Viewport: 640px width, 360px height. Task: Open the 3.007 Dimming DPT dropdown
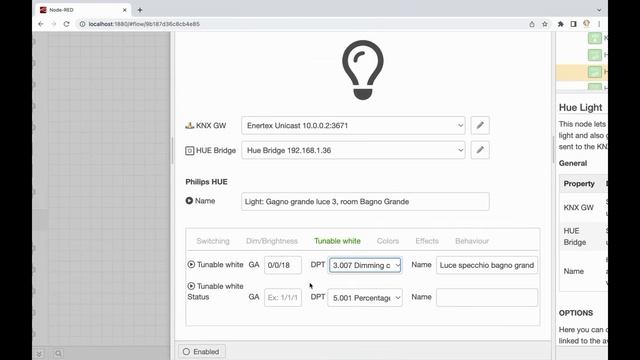point(365,265)
